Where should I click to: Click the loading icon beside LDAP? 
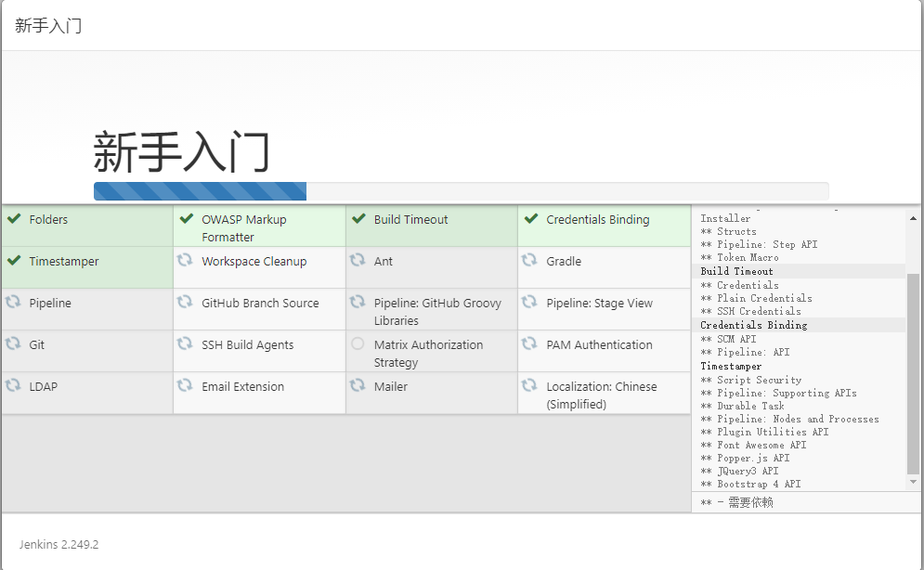coord(14,386)
